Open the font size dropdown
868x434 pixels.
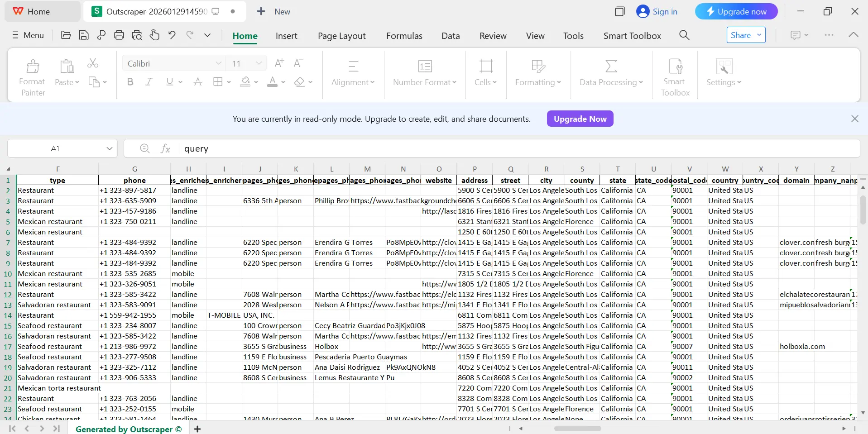pos(259,63)
